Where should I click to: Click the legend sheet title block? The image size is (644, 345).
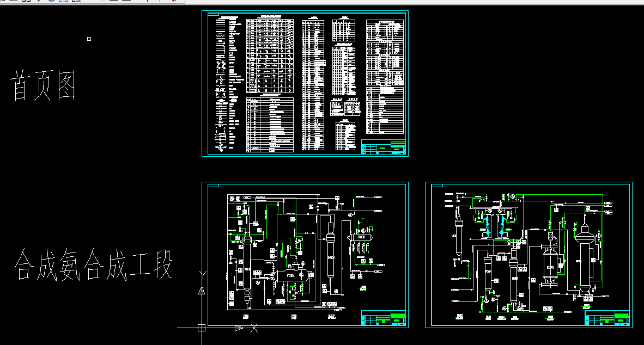point(384,147)
